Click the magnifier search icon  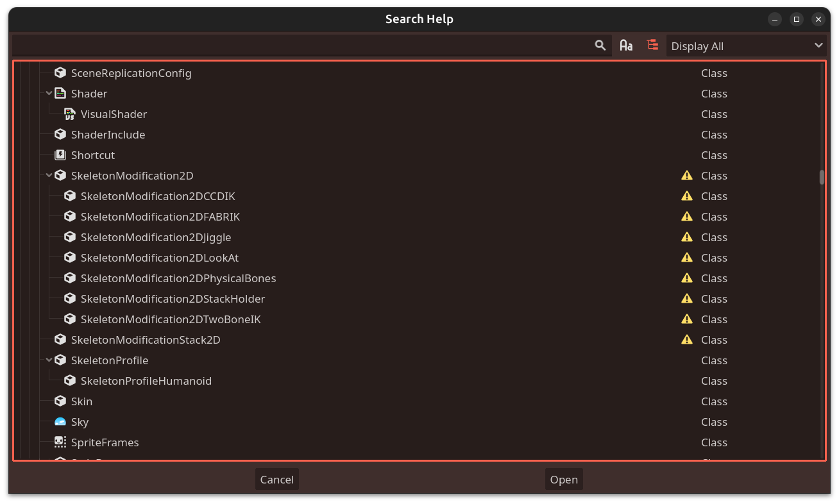coord(600,45)
